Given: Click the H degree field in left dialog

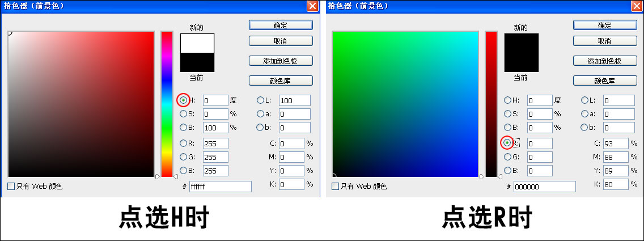Looking at the screenshot, I should tap(215, 100).
